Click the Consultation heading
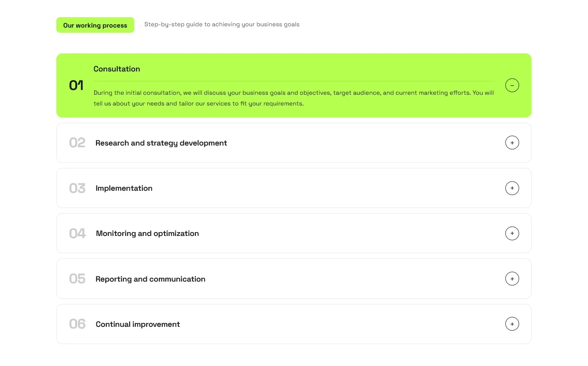 117,69
